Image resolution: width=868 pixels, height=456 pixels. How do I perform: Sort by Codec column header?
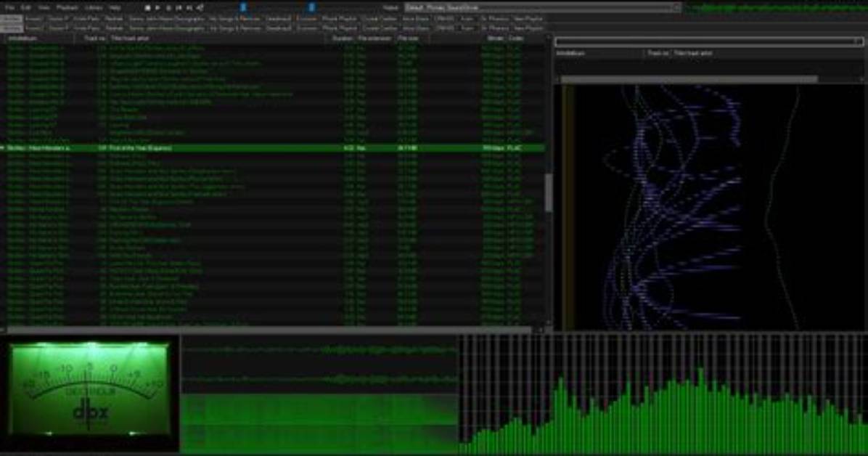(x=516, y=38)
